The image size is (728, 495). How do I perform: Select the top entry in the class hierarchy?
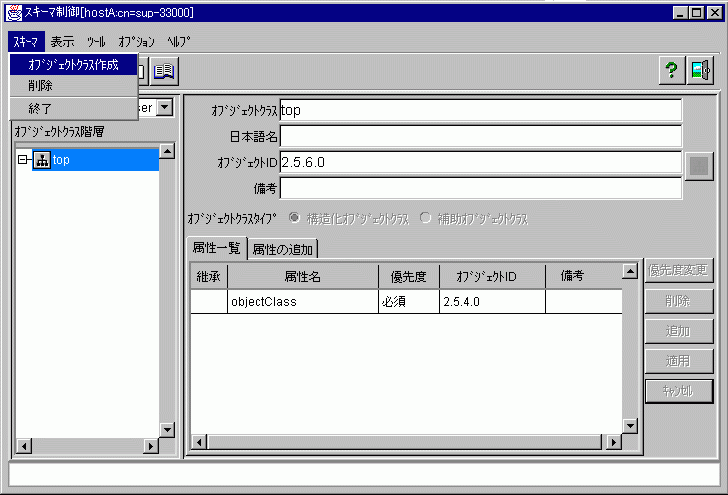click(96, 160)
